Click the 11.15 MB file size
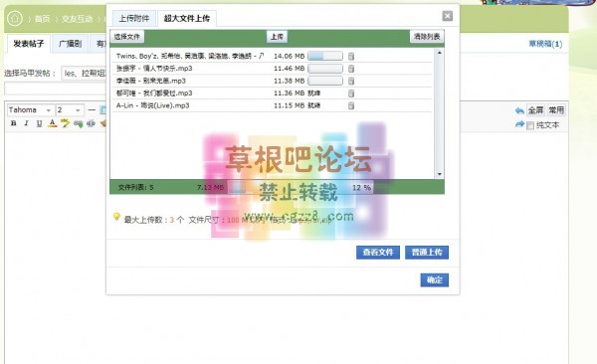Viewport: 597px width, 364px height. coord(289,105)
